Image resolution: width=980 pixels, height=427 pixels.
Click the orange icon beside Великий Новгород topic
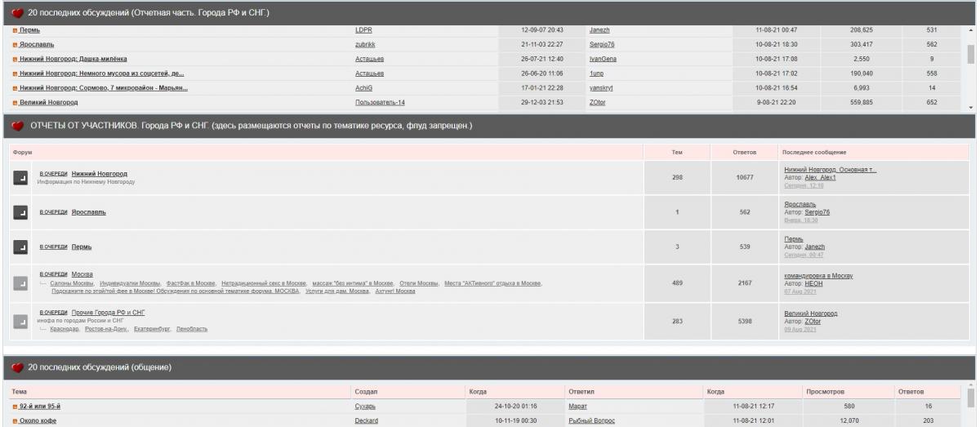[x=14, y=103]
